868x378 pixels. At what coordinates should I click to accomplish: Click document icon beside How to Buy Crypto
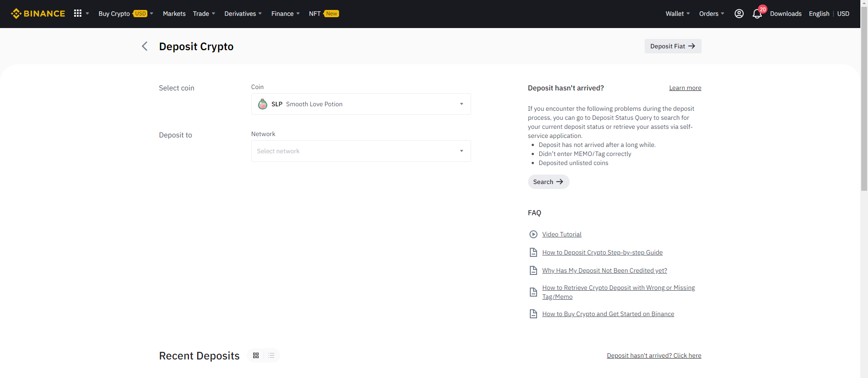click(533, 314)
